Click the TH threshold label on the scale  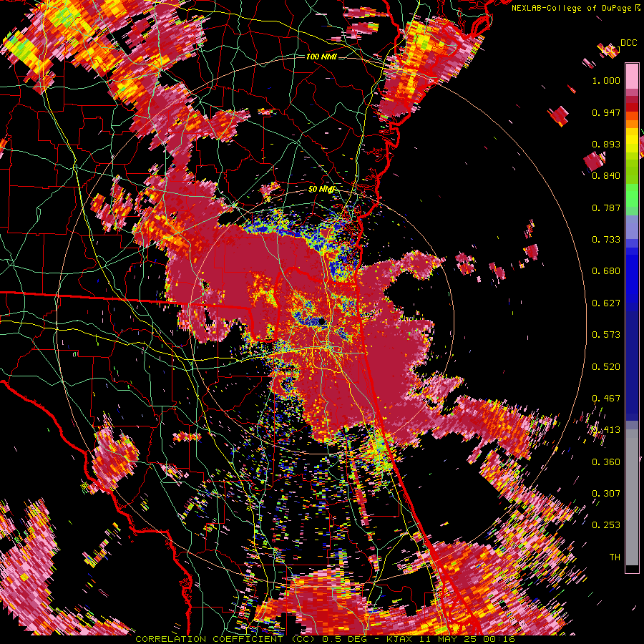click(615, 557)
